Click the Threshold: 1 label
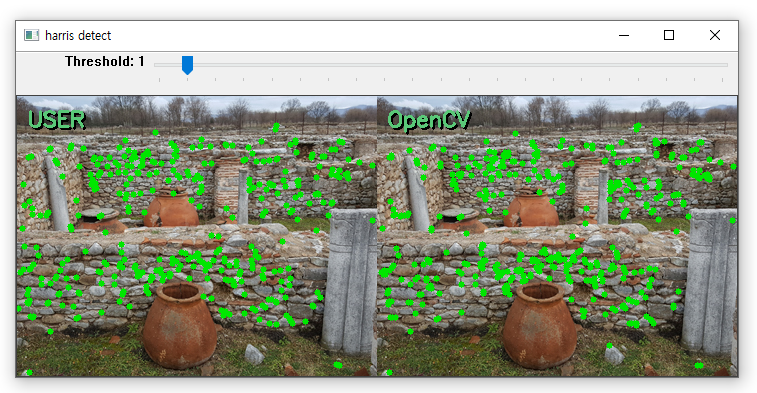The height and width of the screenshot is (393, 757). coord(104,61)
